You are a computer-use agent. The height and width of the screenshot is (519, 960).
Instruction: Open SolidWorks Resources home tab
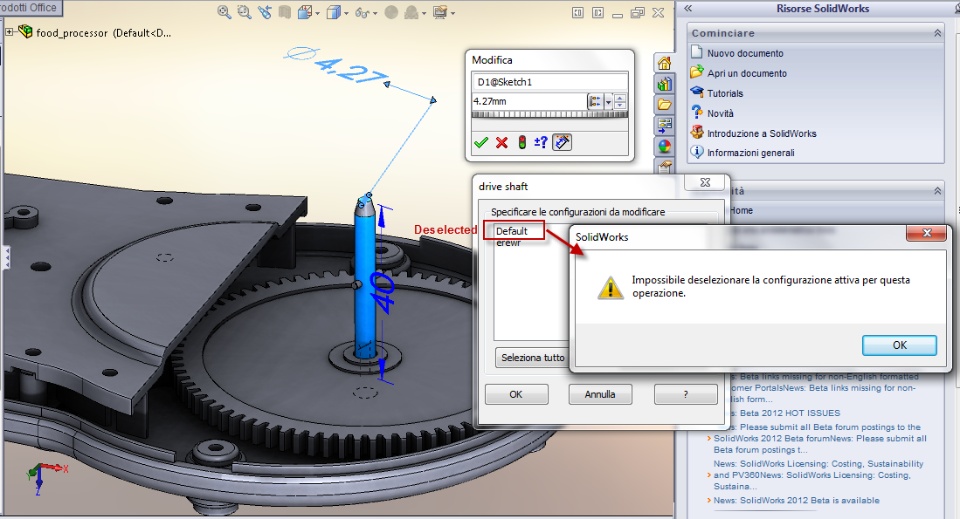tap(664, 63)
